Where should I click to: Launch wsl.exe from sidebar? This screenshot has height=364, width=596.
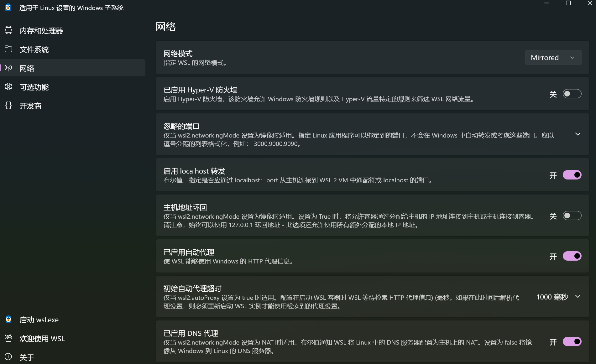click(73, 320)
